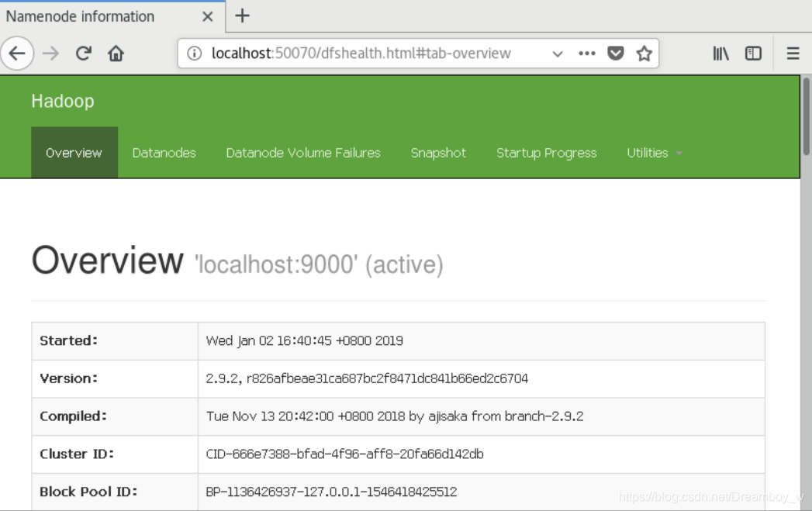
Task: Select the Version value '2.9.2, r826afbeae...'
Action: [367, 378]
